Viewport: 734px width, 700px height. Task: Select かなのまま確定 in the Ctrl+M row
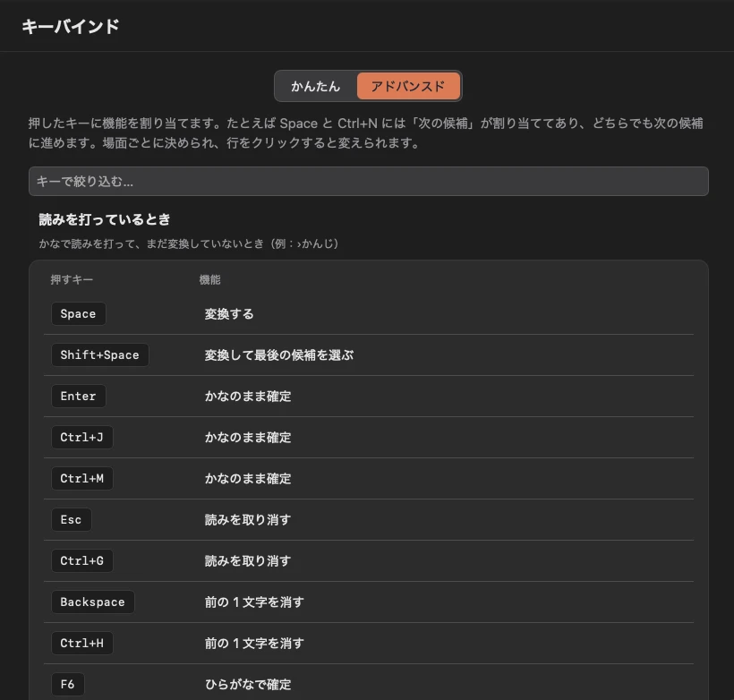click(248, 479)
